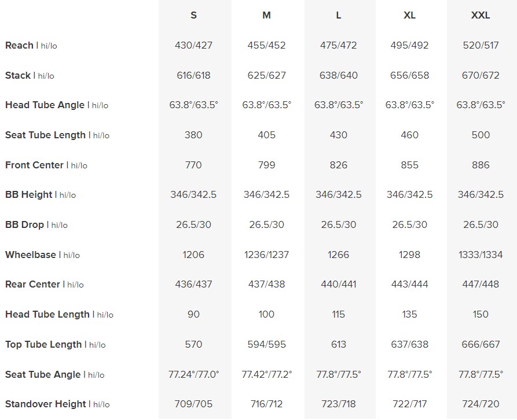Select the Seat Tube Length row label
Image resolution: width=517 pixels, height=420 pixels.
point(45,135)
